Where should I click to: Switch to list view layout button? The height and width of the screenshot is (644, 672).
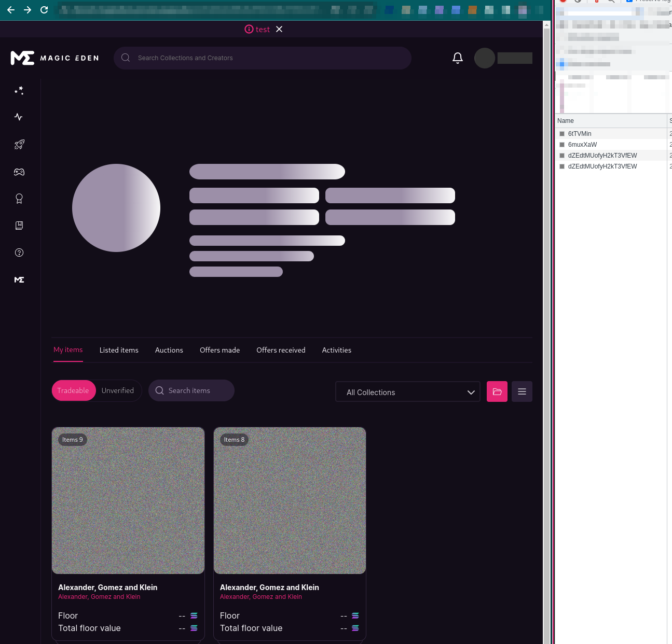pos(522,392)
